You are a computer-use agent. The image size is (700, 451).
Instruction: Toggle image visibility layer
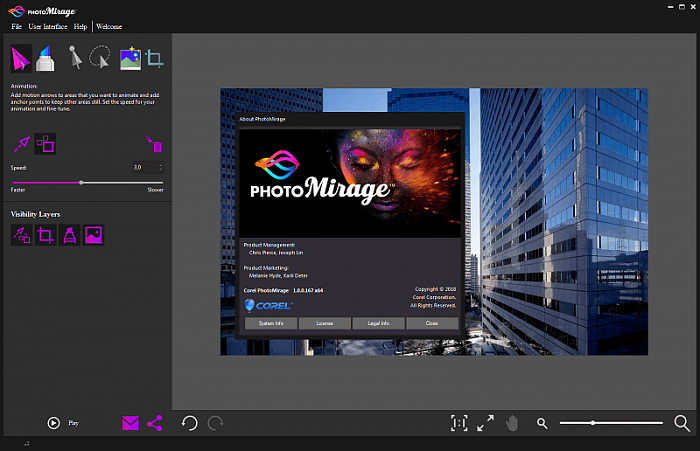coord(93,235)
